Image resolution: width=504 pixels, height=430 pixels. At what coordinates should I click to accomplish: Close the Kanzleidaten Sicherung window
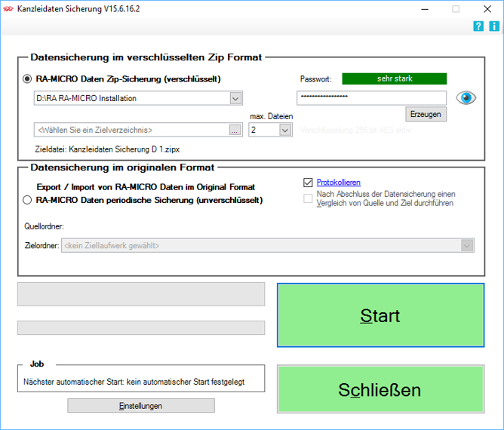pos(487,9)
